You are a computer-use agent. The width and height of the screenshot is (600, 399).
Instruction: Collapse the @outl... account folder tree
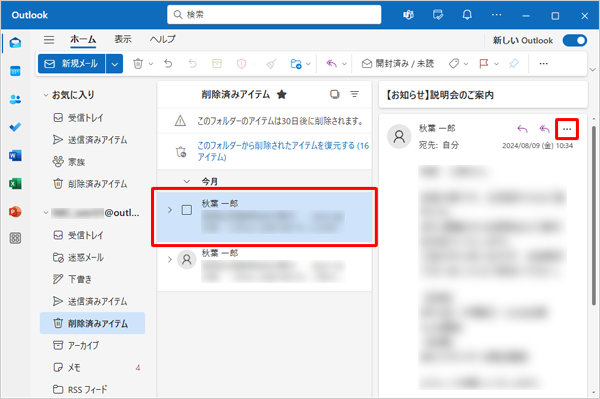[46, 212]
